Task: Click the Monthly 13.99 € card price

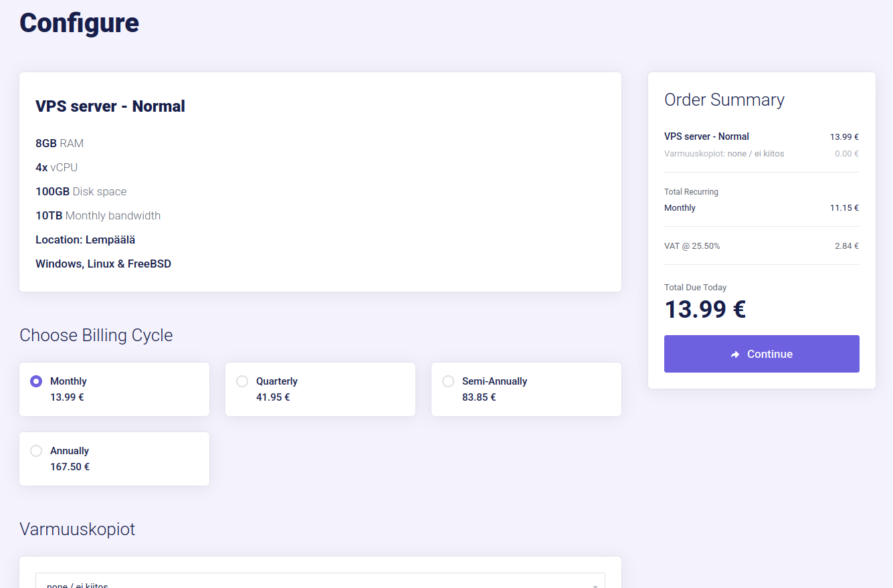Action: tap(67, 397)
